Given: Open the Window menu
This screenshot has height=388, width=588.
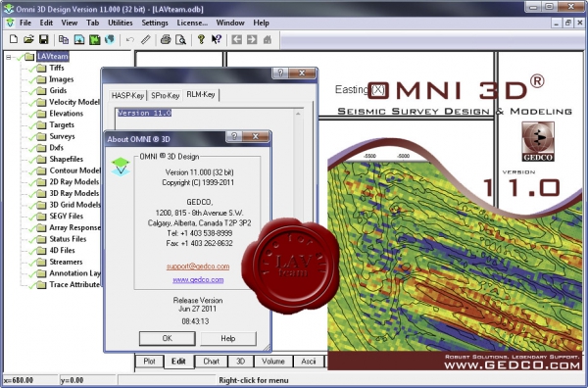Looking at the screenshot, I should click(230, 23).
